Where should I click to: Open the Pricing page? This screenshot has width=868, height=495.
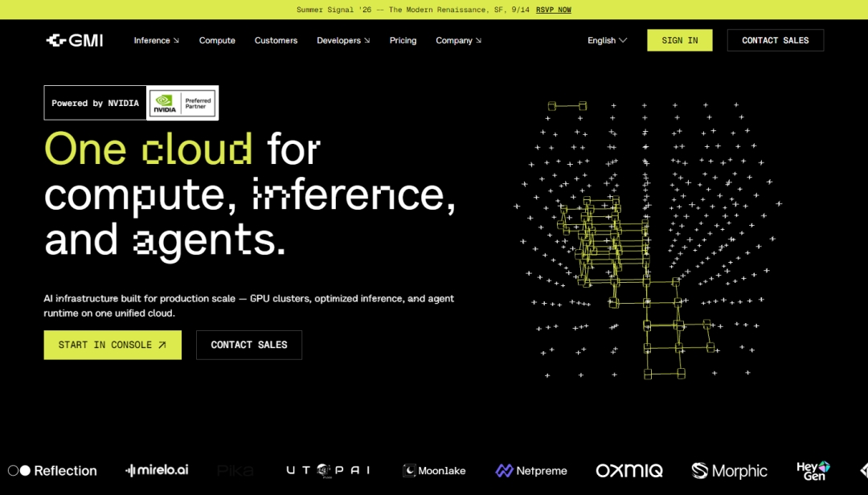pos(403,40)
